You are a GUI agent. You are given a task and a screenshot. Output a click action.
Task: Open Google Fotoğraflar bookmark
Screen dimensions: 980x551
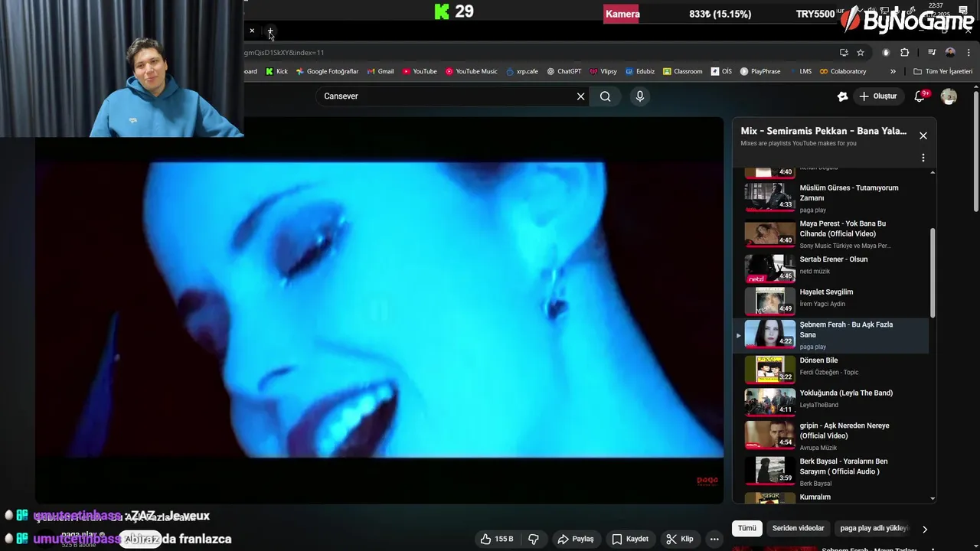point(327,71)
